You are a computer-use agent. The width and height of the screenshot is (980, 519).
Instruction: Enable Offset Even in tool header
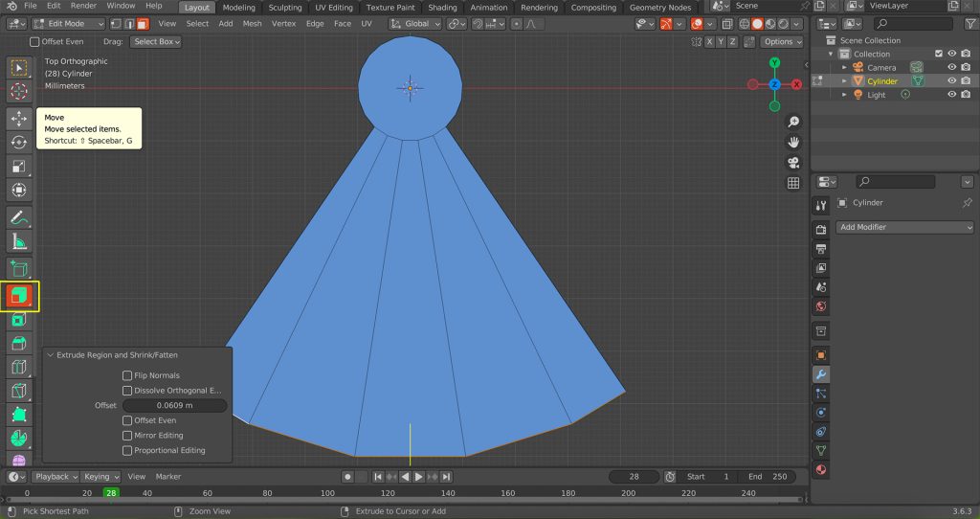(x=35, y=42)
